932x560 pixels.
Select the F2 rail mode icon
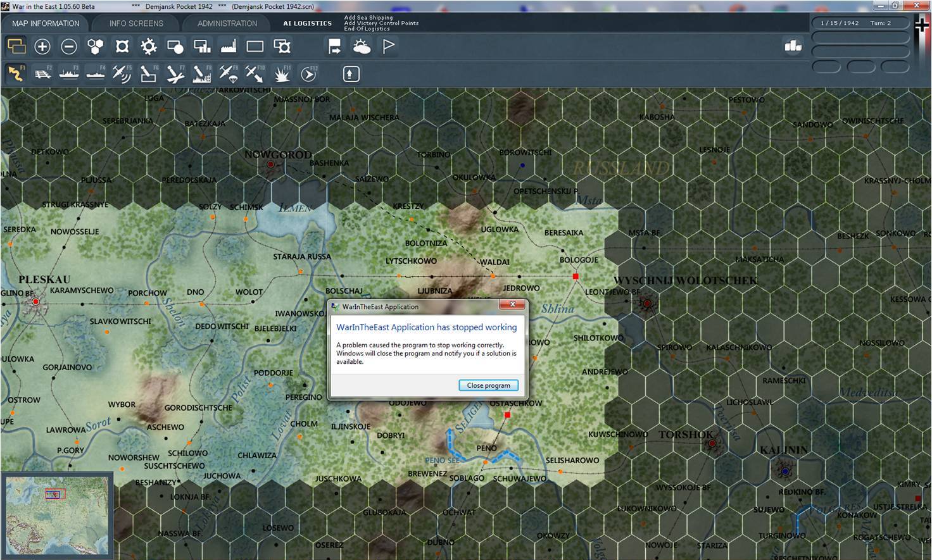coord(42,74)
